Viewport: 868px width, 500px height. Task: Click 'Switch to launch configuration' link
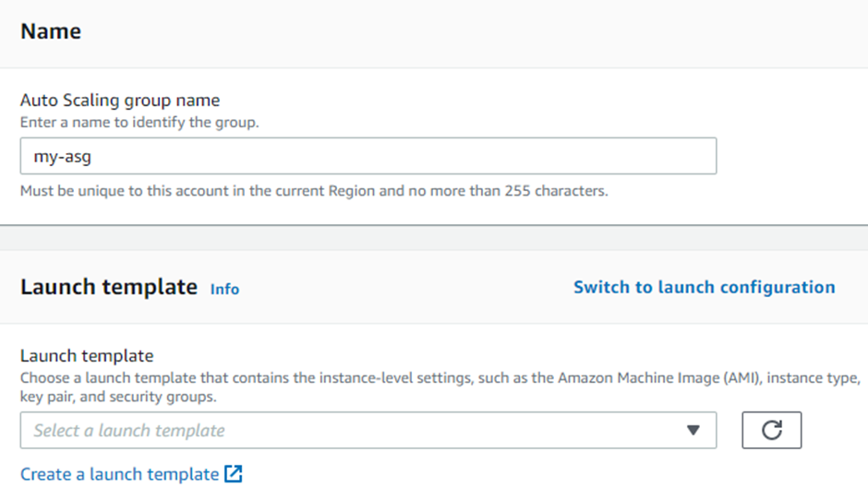(704, 287)
